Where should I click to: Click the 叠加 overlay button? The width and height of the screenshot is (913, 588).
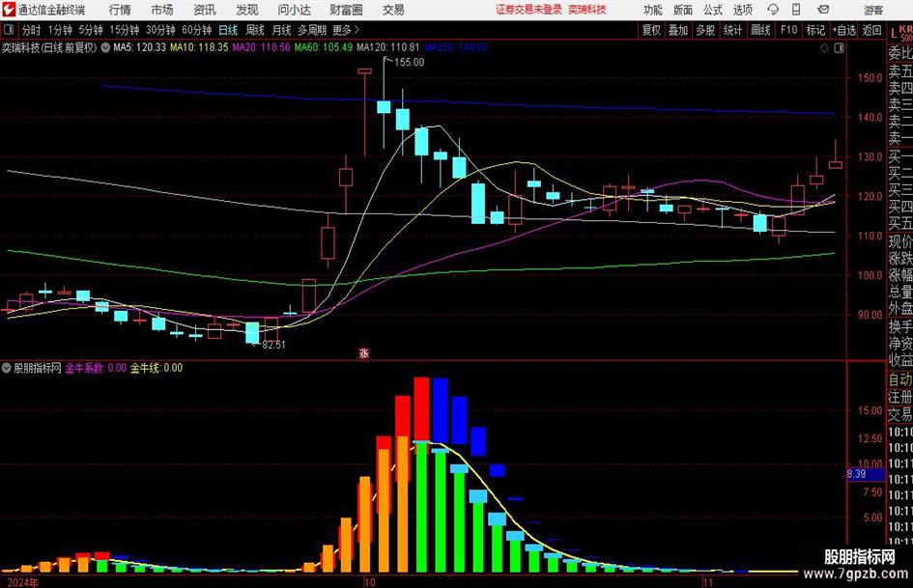[678, 30]
